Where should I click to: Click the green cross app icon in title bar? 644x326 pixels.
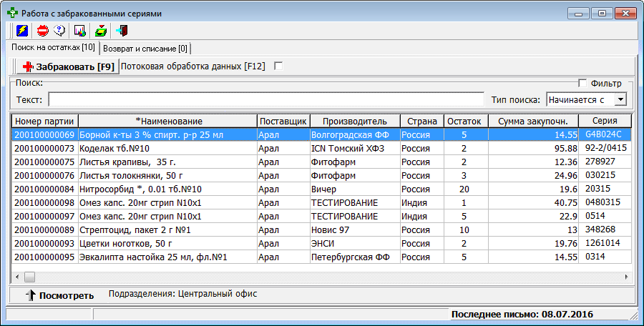[x=12, y=13]
